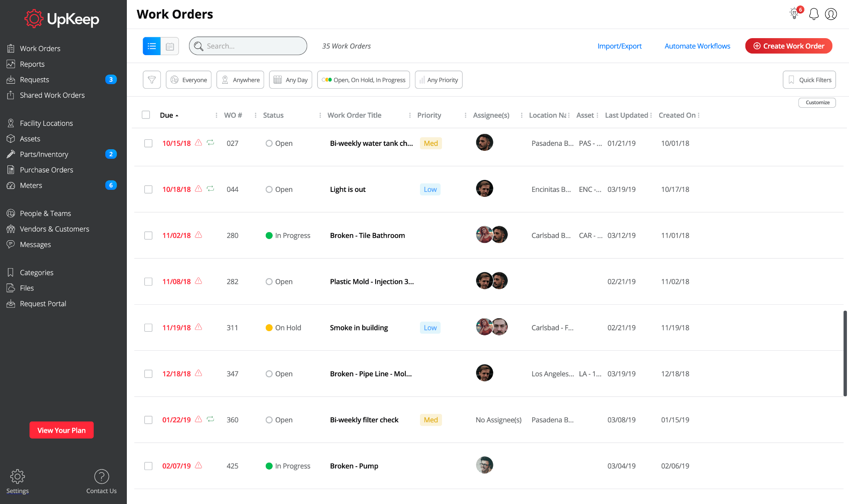
Task: Click the repeat icon on work order 027
Action: click(x=210, y=143)
